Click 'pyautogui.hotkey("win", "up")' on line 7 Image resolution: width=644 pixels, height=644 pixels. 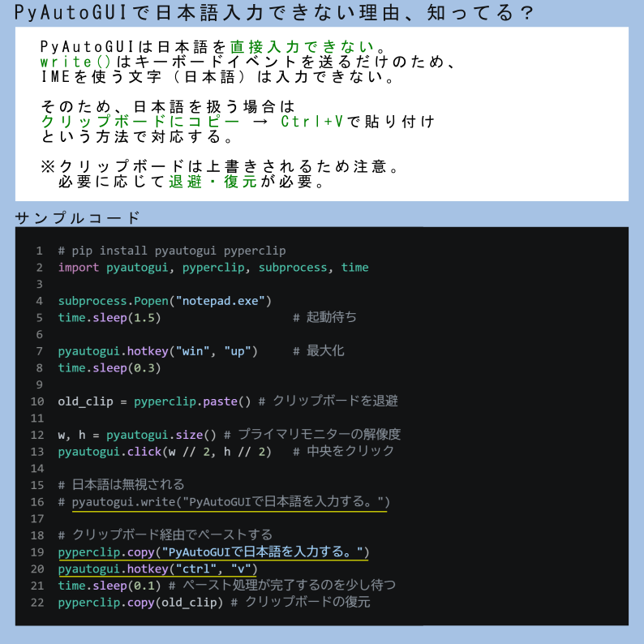(157, 351)
